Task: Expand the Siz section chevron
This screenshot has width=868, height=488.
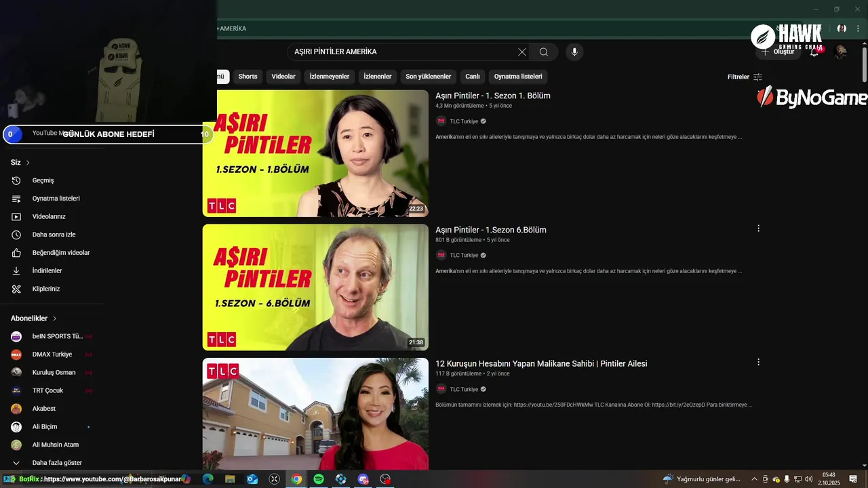Action: tap(28, 163)
